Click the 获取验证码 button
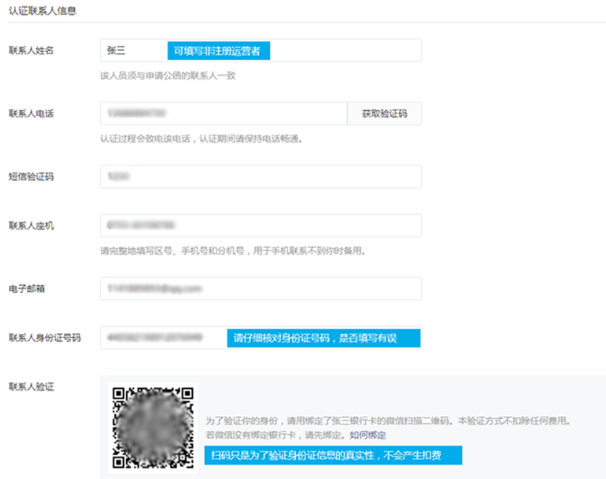 click(385, 114)
